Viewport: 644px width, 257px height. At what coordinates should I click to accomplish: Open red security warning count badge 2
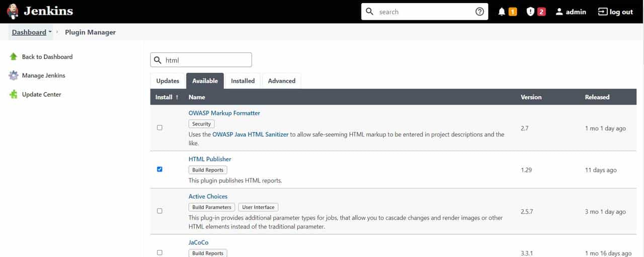(x=541, y=12)
